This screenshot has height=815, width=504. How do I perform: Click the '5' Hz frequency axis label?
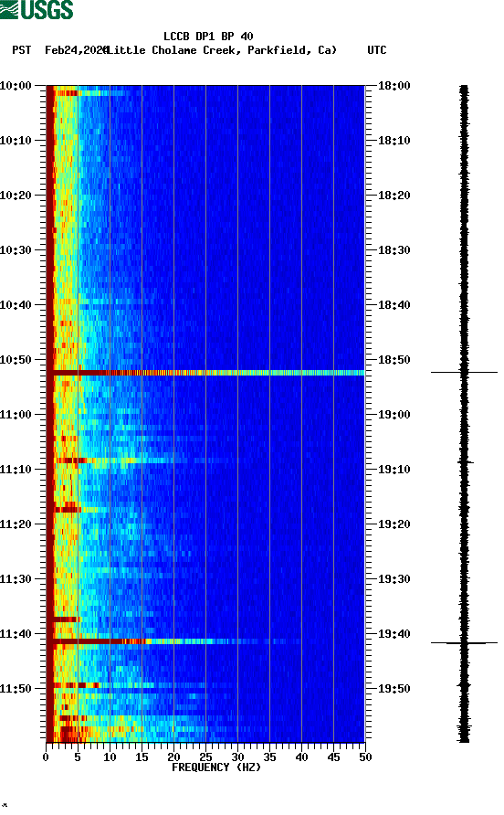point(78,757)
